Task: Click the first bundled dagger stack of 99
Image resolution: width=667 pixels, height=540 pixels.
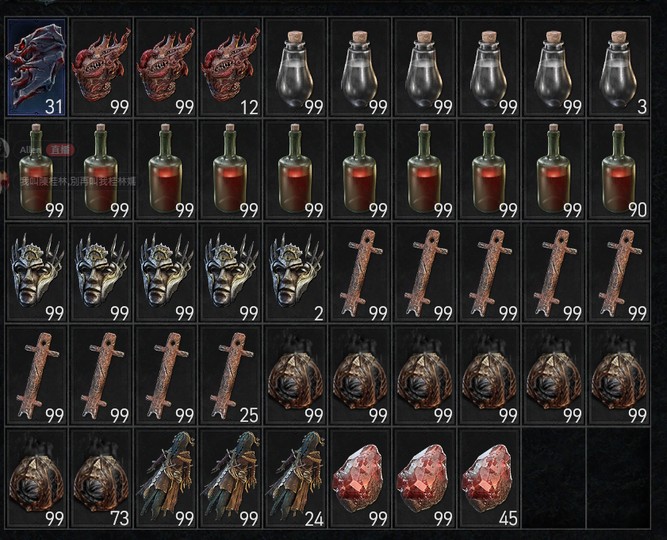Action: click(166, 479)
